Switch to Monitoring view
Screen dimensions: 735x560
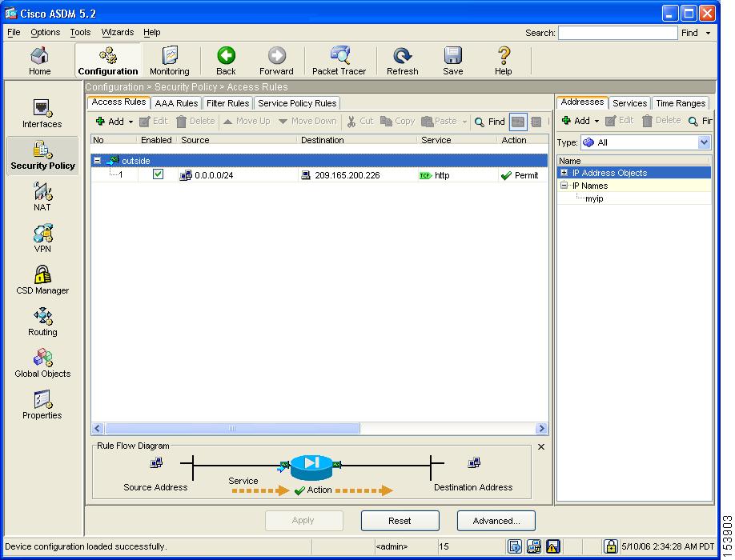(169, 61)
